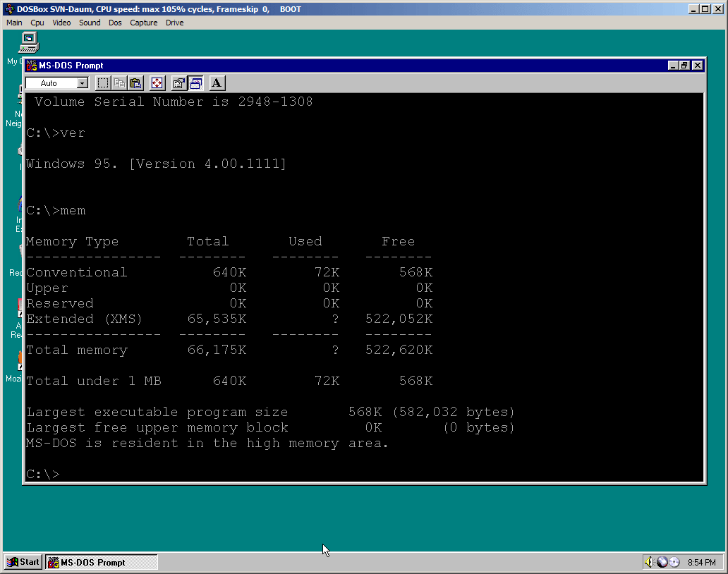Image resolution: width=728 pixels, height=574 pixels.
Task: Click the value '522,620K'
Action: pyautogui.click(x=399, y=350)
